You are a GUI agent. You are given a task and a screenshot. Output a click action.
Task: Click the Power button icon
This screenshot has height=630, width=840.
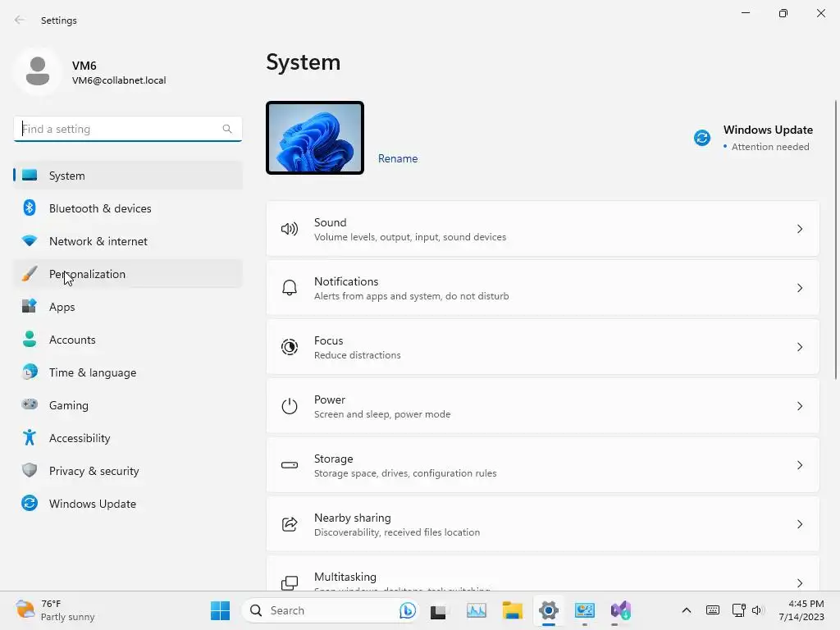(290, 406)
